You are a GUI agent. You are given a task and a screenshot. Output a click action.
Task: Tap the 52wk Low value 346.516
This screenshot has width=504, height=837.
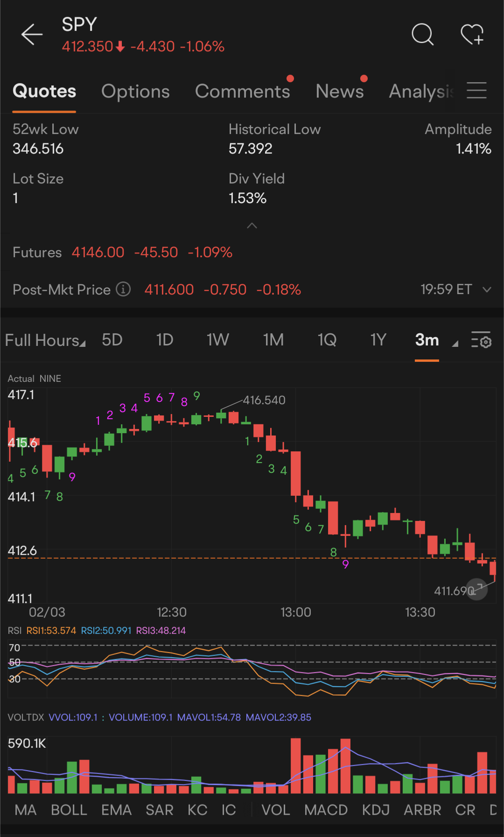tap(38, 149)
